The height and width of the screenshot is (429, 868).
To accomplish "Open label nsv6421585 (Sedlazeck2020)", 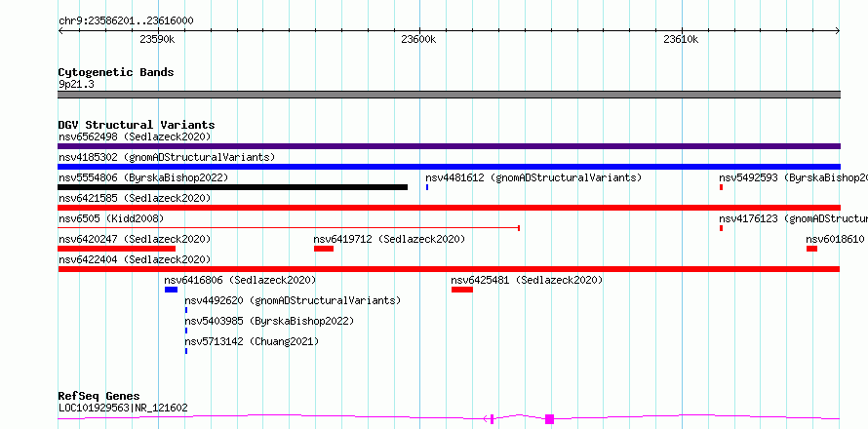I will 135,198.
